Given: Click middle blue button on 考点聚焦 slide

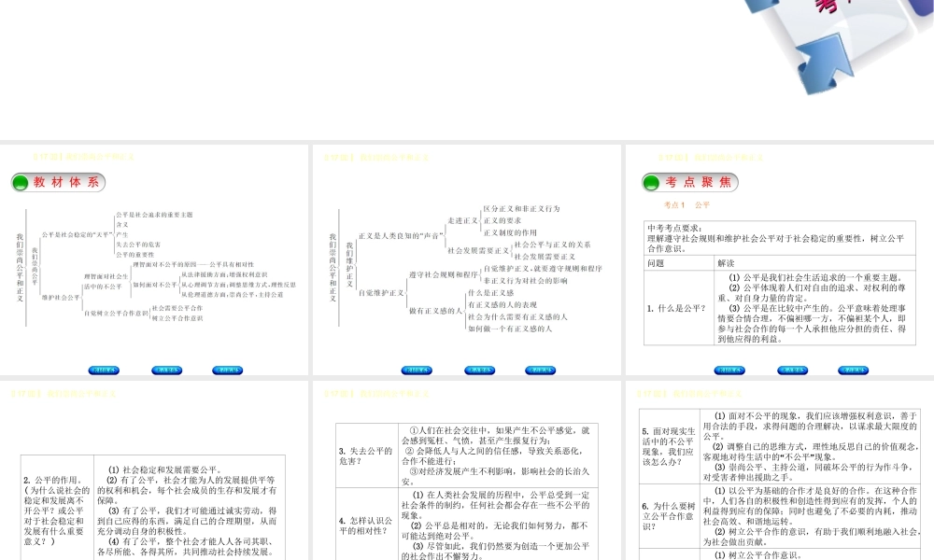Looking at the screenshot, I should (x=792, y=371).
